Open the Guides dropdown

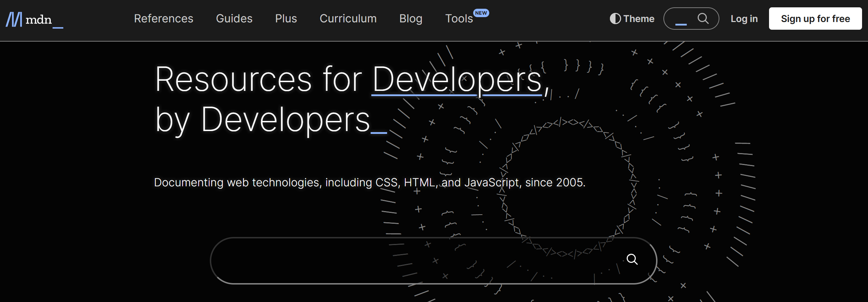[234, 19]
